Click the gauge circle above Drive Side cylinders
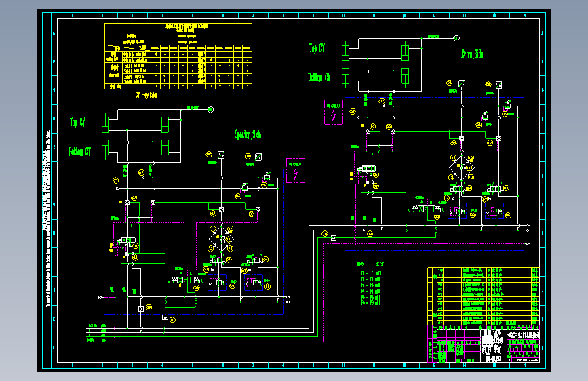 pyautogui.click(x=456, y=38)
